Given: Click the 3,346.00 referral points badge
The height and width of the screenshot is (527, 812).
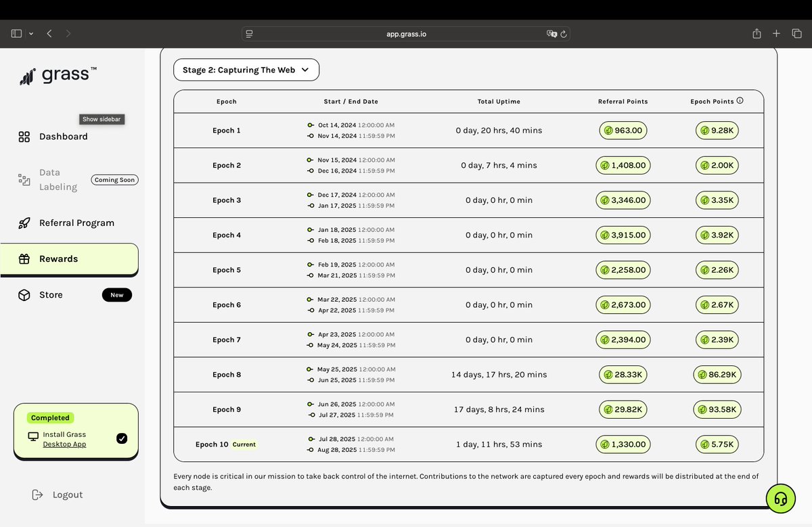Looking at the screenshot, I should pyautogui.click(x=623, y=200).
